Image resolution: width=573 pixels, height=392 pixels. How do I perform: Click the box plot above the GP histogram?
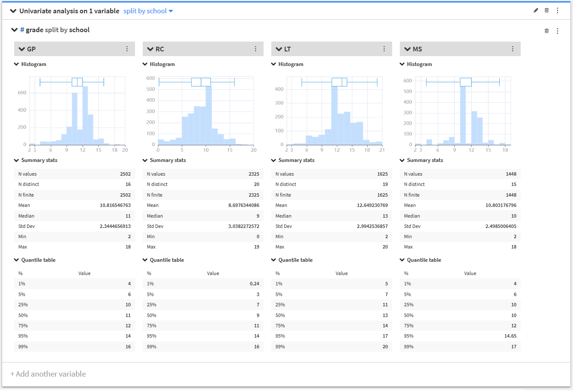[72, 82]
